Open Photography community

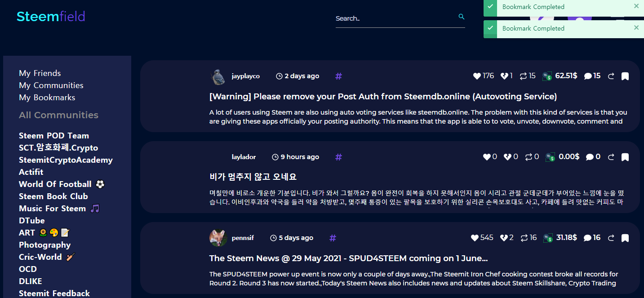(45, 245)
